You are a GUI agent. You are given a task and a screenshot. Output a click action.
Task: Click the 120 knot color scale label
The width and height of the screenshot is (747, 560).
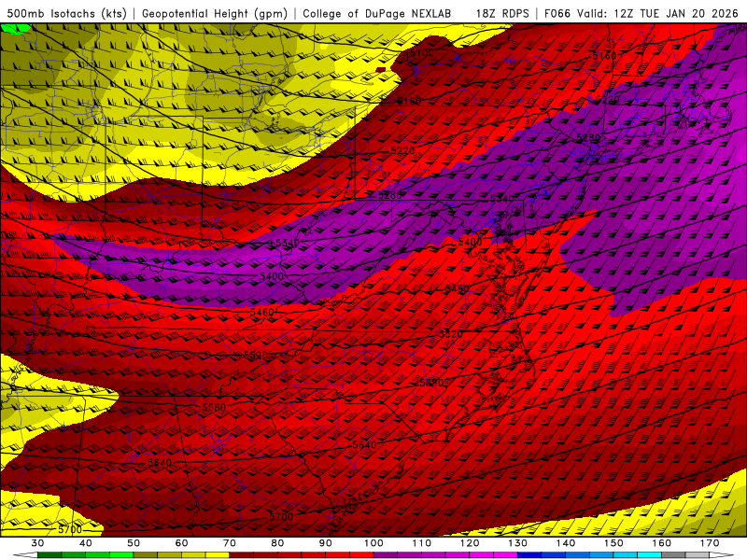pyautogui.click(x=470, y=543)
